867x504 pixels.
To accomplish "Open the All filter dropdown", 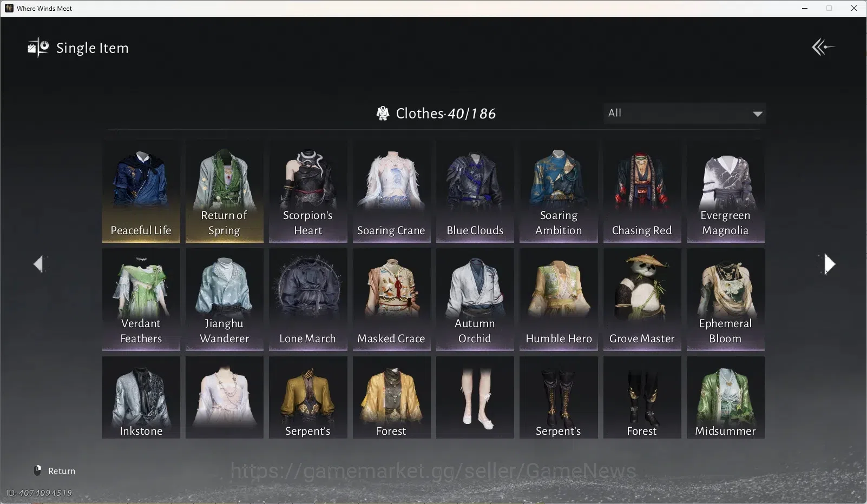I will 685,114.
